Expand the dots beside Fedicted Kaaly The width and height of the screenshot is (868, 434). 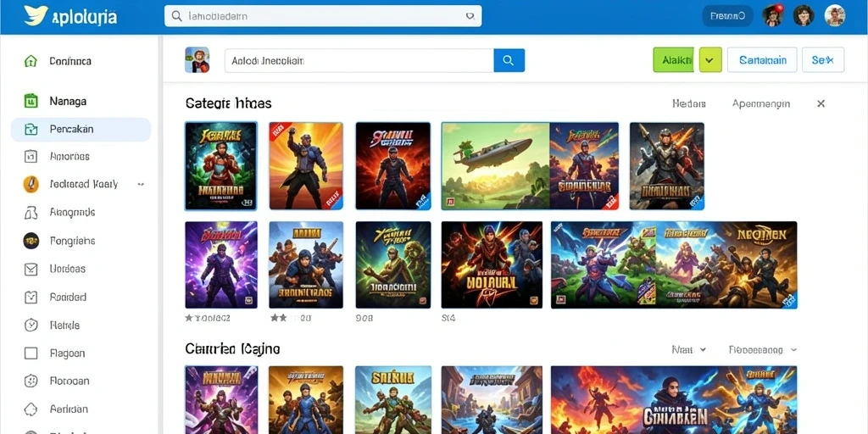coord(142,184)
